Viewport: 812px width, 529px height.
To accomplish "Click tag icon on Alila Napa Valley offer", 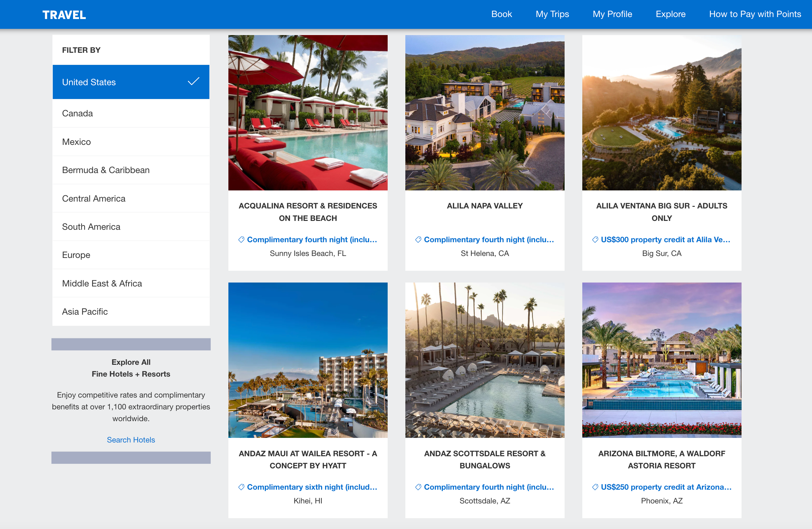I will tap(418, 240).
